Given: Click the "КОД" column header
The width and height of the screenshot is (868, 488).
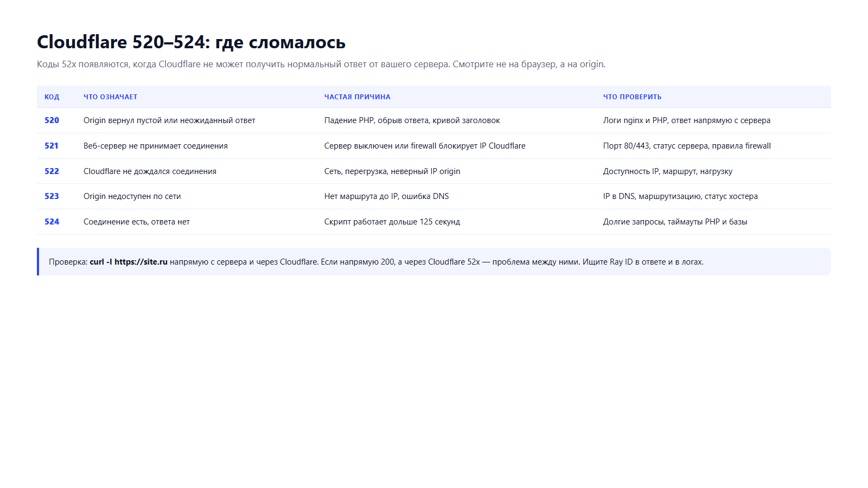Looking at the screenshot, I should tap(52, 97).
